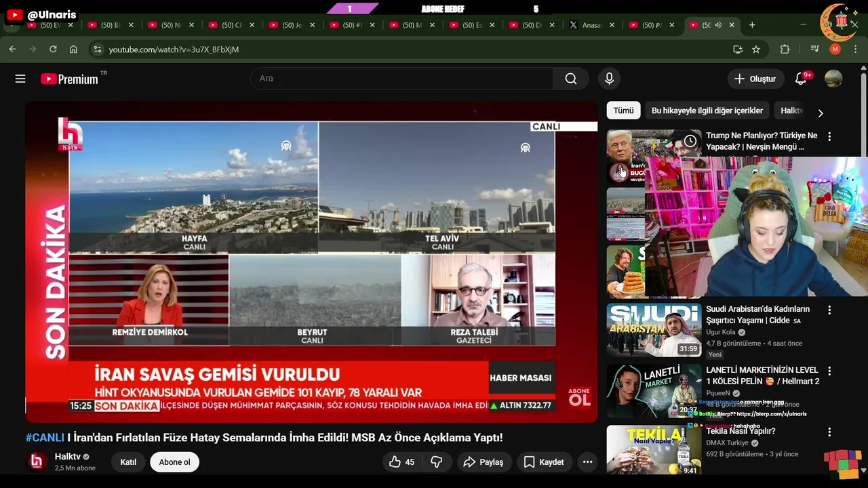Open the #CANLI hashtag link
Image resolution: width=868 pixels, height=488 pixels.
[x=45, y=438]
